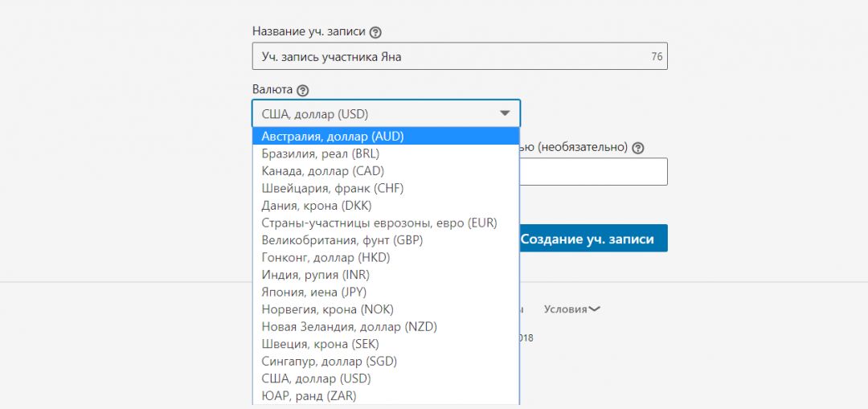Choose Швейцария, франк (CHF) currency
Image resolution: width=868 pixels, height=409 pixels.
(386, 188)
